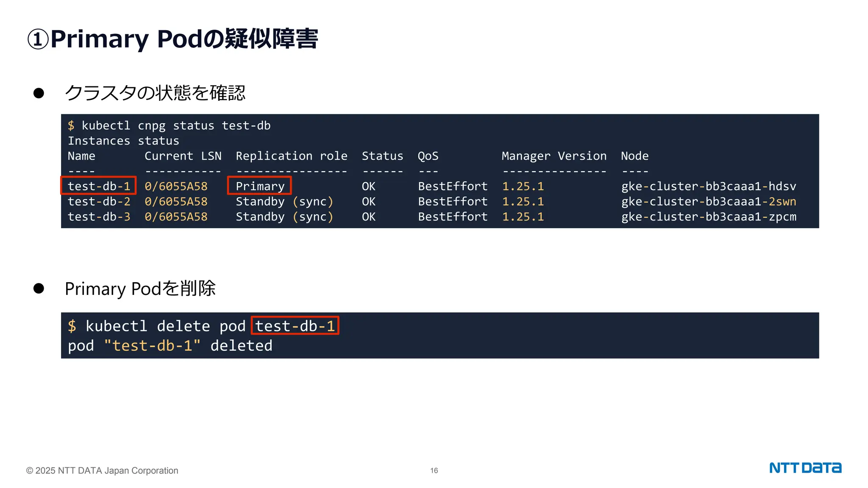Click the slide page number 16
The width and height of the screenshot is (868, 488).
tap(434, 471)
